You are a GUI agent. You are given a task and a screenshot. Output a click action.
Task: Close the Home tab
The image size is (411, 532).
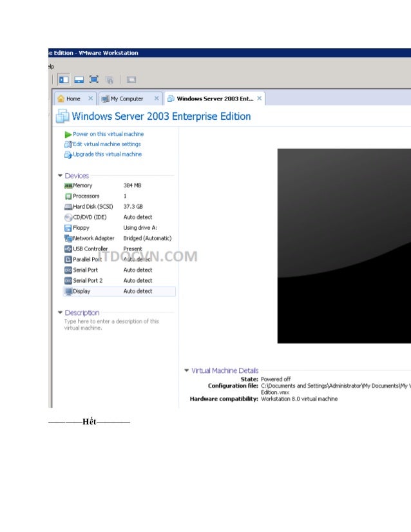[x=90, y=98]
